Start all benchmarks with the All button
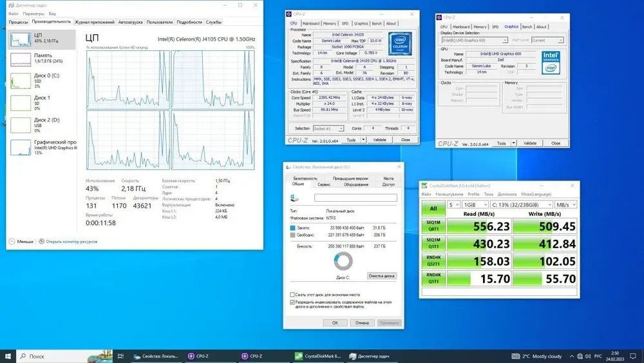 click(433, 208)
